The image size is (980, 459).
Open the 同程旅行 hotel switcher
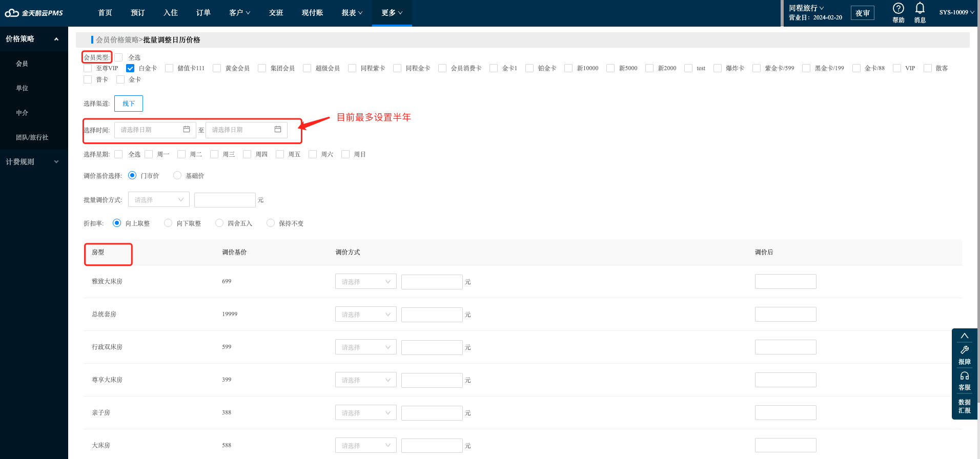click(806, 8)
